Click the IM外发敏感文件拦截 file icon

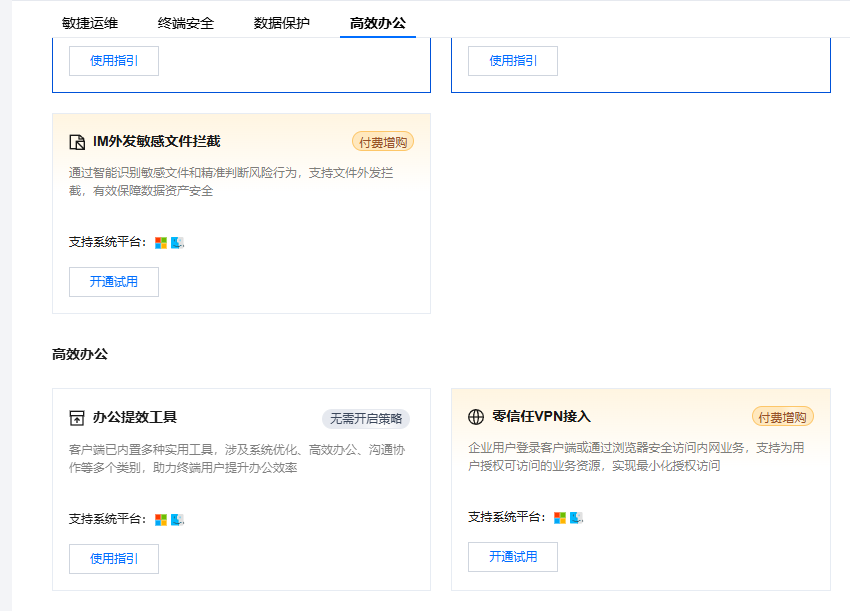pyautogui.click(x=77, y=142)
